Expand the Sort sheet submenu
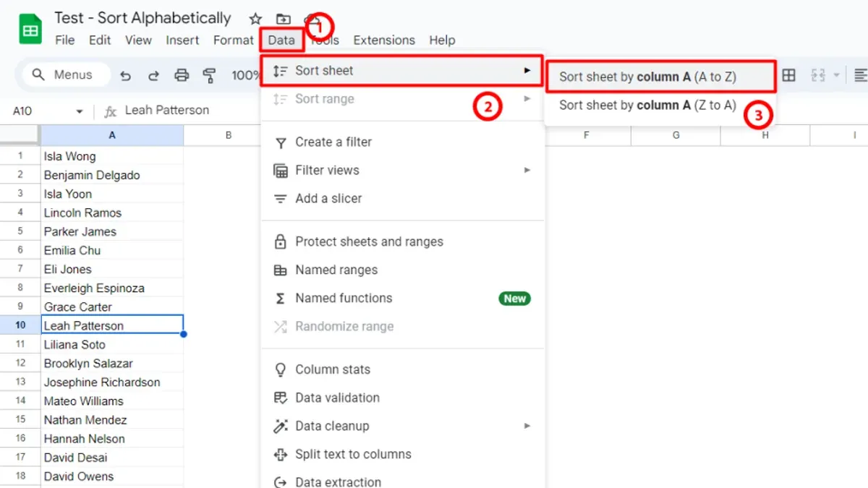The height and width of the screenshot is (488, 868). coord(402,71)
